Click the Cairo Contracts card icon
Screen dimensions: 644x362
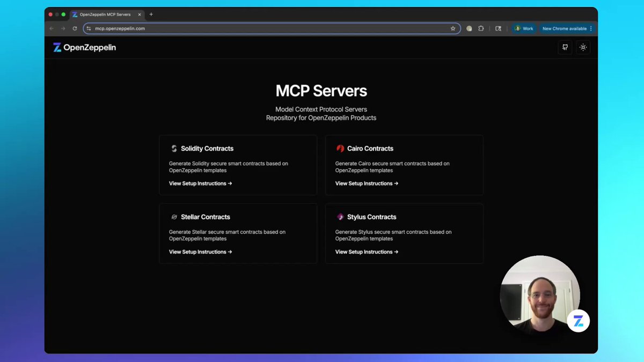point(340,149)
